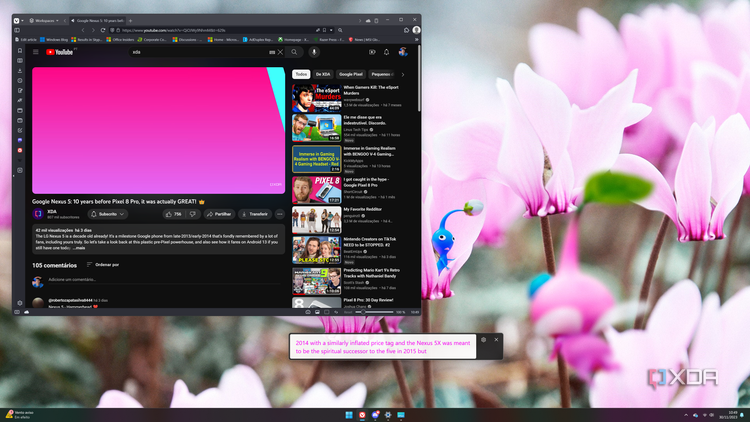Adjust the Vivaldi page zoom slider
Viewport: 750px width, 422px height.
click(x=374, y=312)
